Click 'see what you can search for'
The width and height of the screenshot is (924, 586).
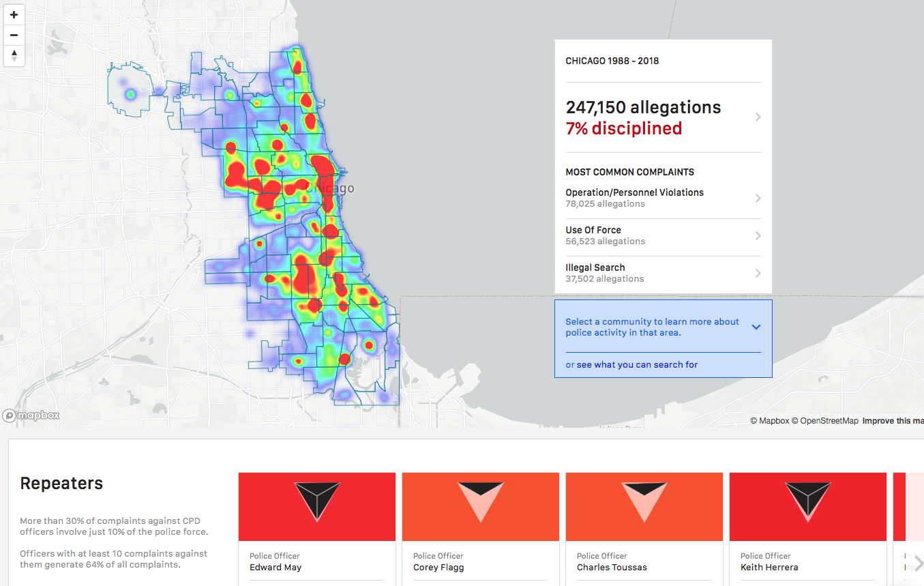[637, 365]
